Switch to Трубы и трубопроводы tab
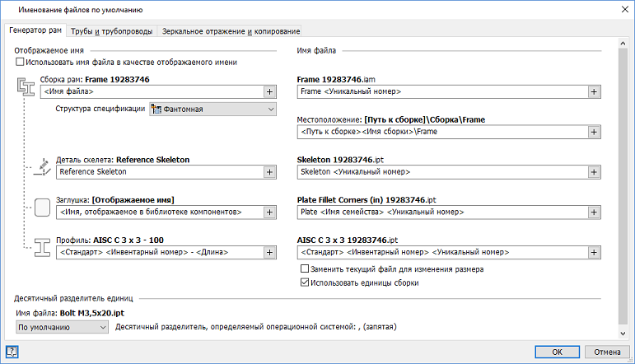The image size is (635, 364). (111, 31)
